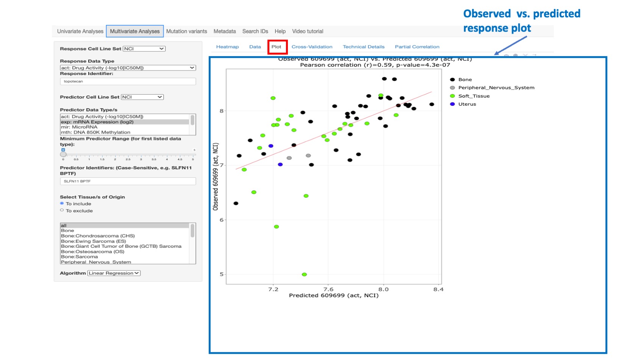This screenshot has height=362, width=644.
Task: Select the 'To include' radio button
Action: (x=62, y=203)
